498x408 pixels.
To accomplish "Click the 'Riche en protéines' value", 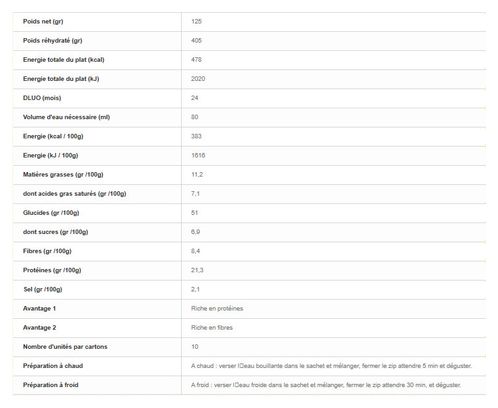I will [x=217, y=309].
